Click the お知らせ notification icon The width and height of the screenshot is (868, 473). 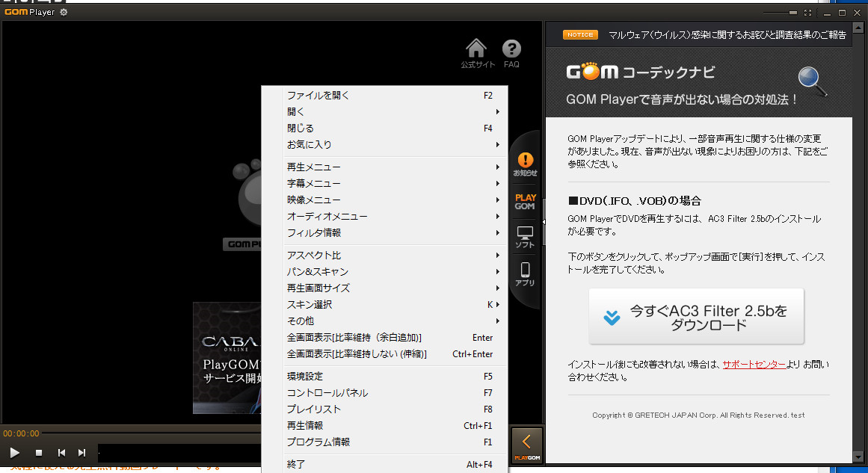coord(525,164)
